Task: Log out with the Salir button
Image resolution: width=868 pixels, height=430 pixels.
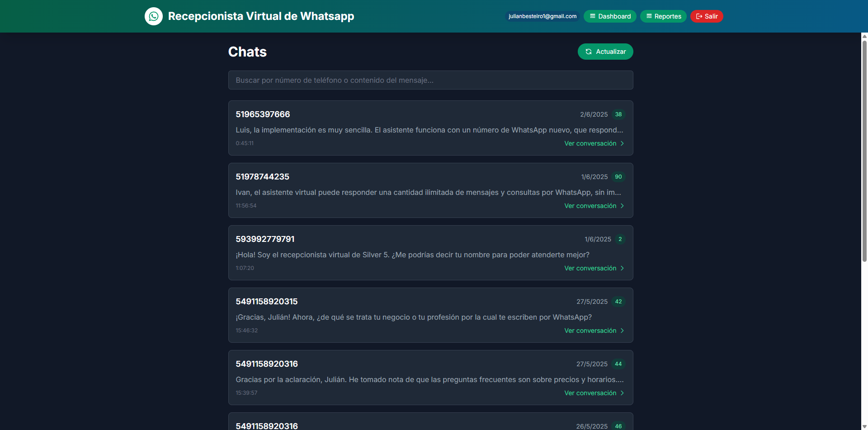Action: 707,16
